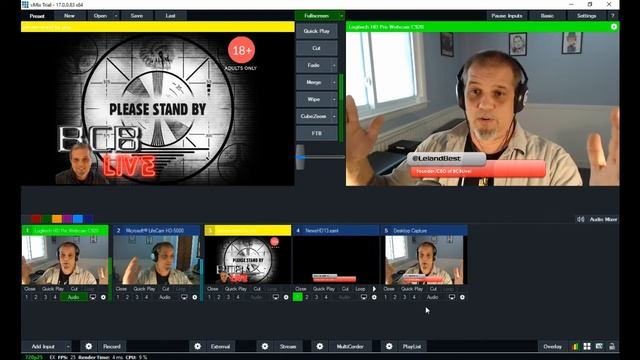The image size is (640, 360).
Task: Open Stream settings gear
Action: point(265,346)
